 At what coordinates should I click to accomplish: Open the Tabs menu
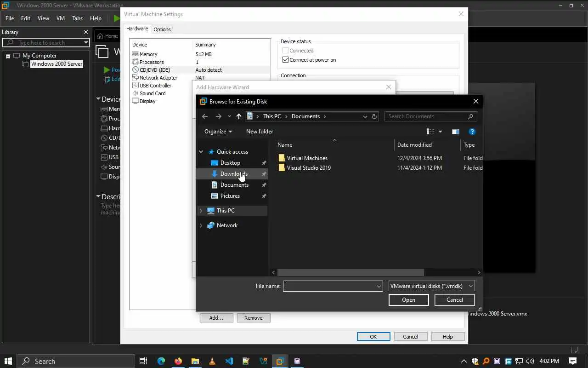pos(77,18)
